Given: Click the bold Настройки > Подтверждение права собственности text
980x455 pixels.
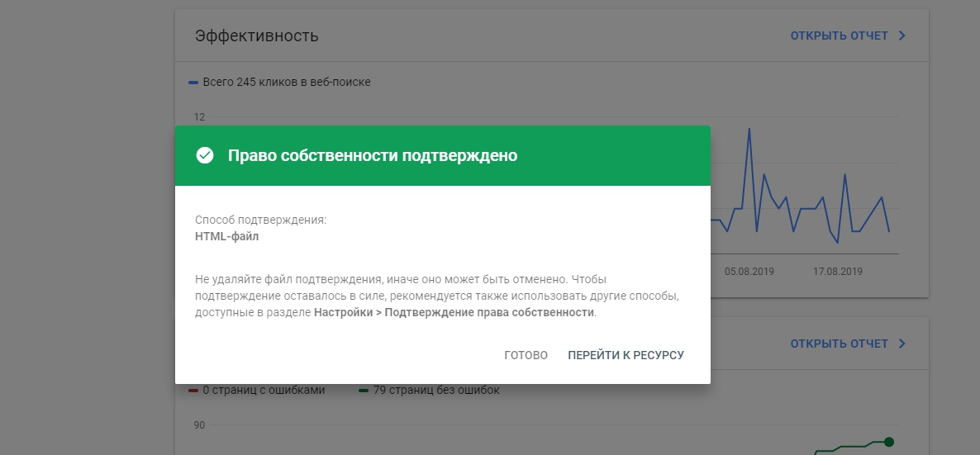Looking at the screenshot, I should [454, 313].
